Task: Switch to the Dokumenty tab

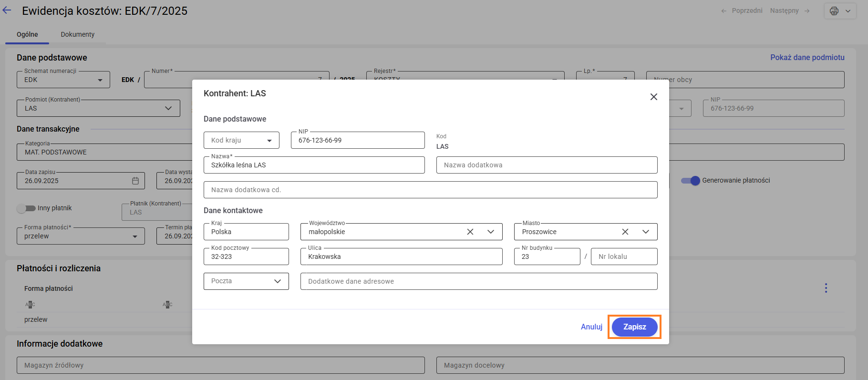Action: [78, 34]
